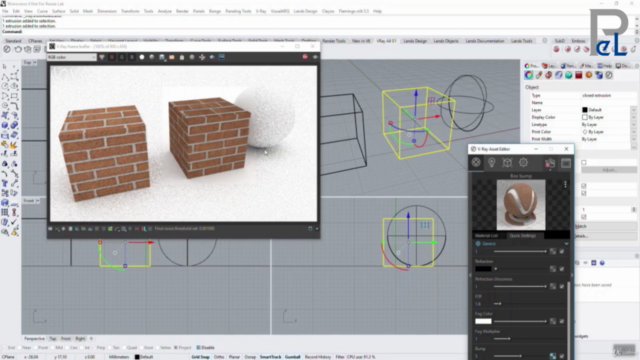Toggle the Mid osnap checkbox
640x360 pixels.
(53, 348)
